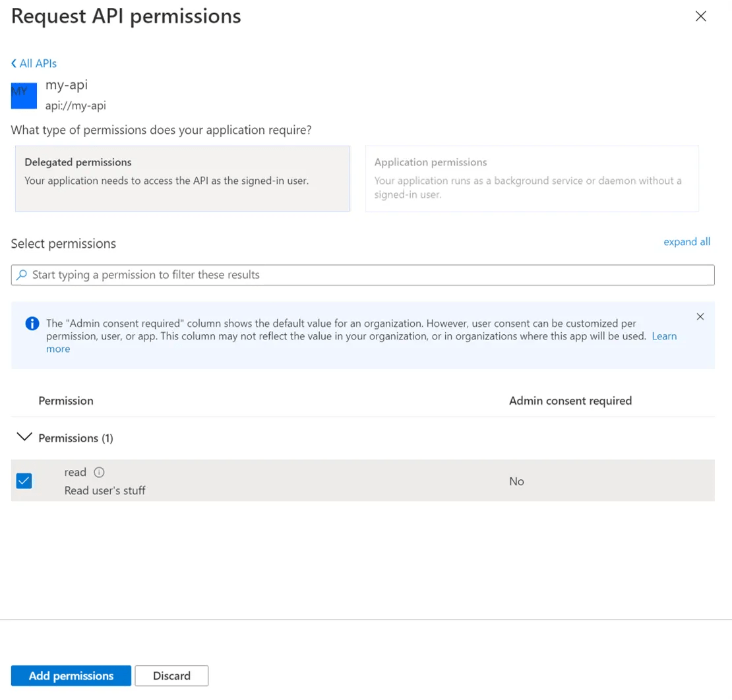The image size is (732, 700).
Task: Click the 'Request API permissions' title
Action: pos(126,16)
